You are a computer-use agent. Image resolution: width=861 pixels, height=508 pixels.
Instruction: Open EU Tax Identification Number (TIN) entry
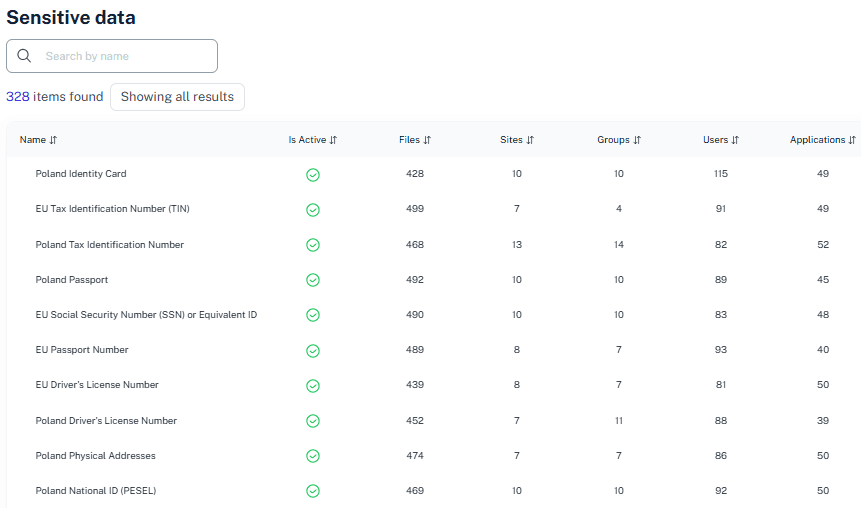pyautogui.click(x=112, y=209)
